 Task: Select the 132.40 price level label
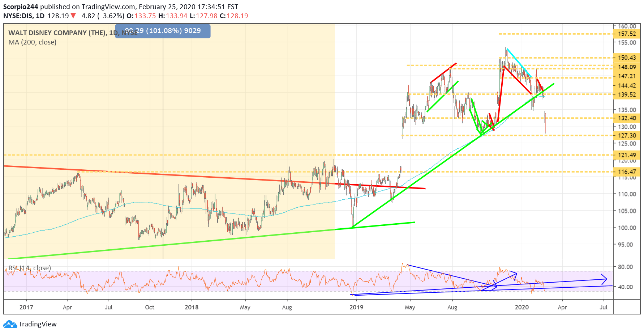(x=627, y=118)
